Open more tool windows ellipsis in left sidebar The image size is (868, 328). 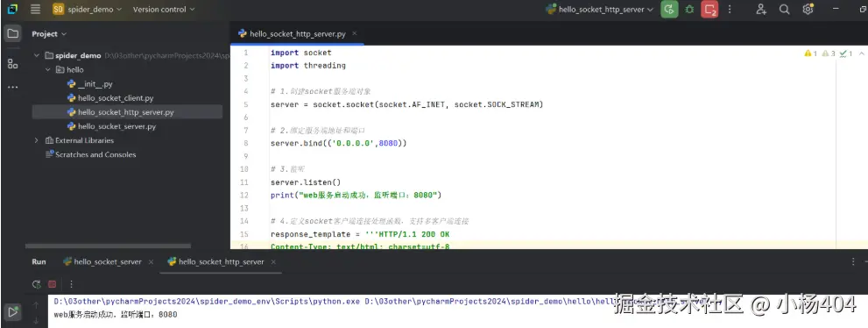point(12,87)
